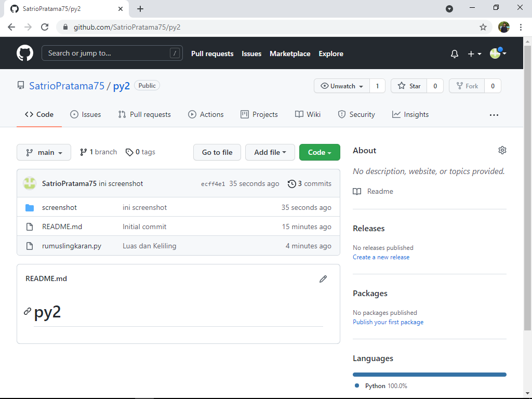Viewport: 532px width, 399px height.
Task: Edit README using the pencil icon
Action: click(x=323, y=279)
